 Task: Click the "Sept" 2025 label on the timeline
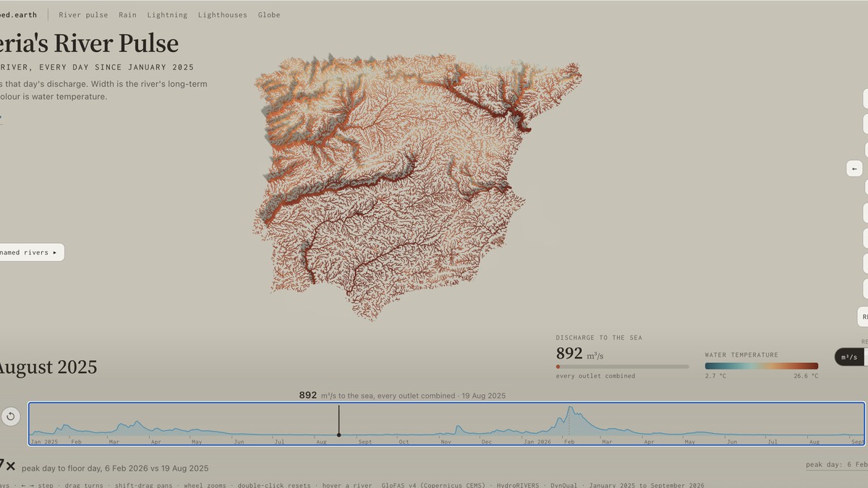click(365, 442)
